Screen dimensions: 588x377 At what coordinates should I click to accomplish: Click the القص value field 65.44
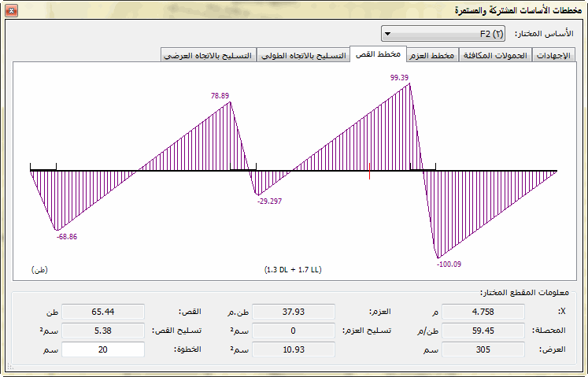coord(103,312)
